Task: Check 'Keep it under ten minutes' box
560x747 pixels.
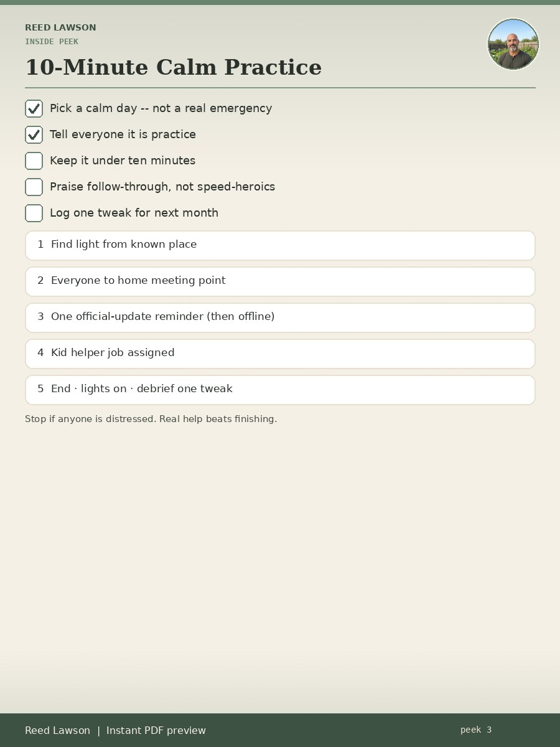Action: 34,161
